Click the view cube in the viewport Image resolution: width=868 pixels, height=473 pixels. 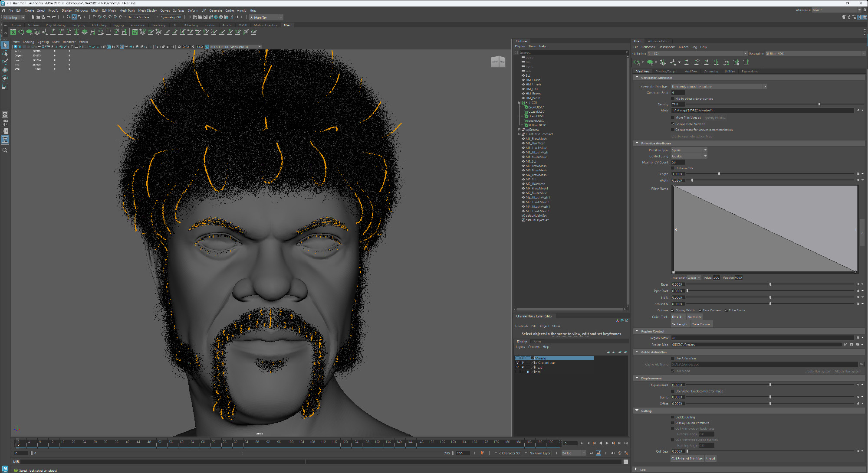(498, 62)
